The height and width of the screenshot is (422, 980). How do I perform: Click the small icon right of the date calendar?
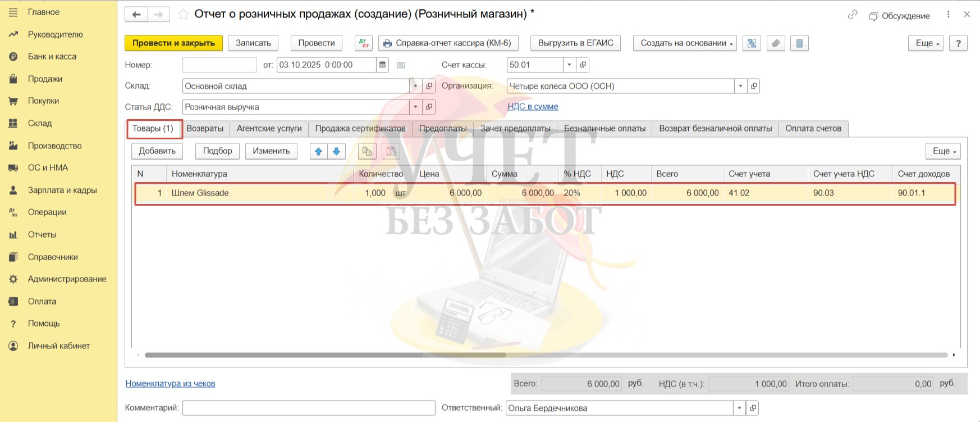tap(401, 65)
